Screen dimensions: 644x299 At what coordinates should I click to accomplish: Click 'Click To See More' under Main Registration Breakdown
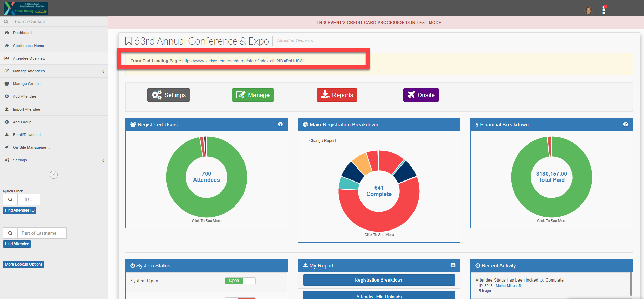pyautogui.click(x=379, y=235)
